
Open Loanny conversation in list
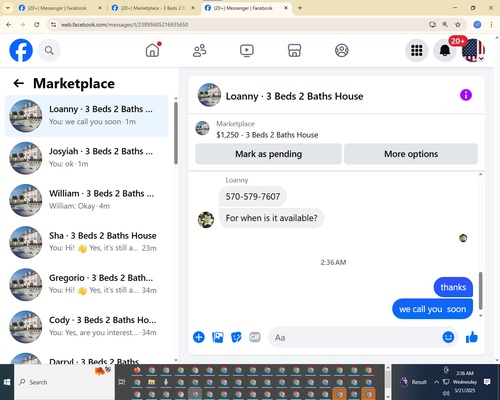click(x=86, y=116)
